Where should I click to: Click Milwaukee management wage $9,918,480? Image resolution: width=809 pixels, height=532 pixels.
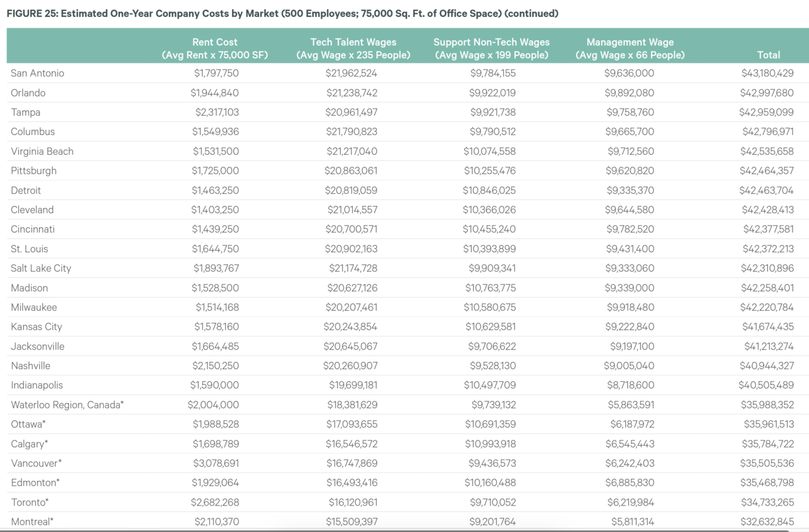pos(630,308)
